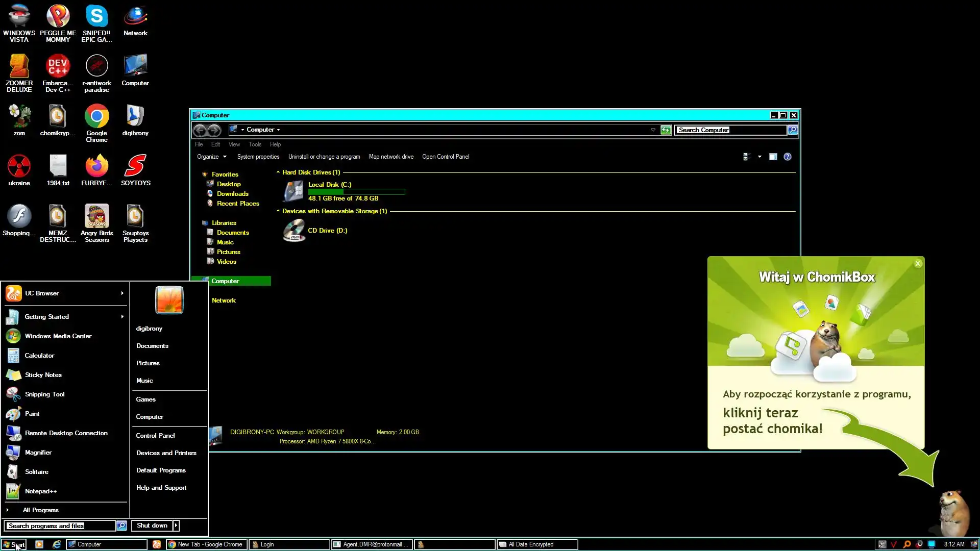The image size is (980, 551).
Task: Collapse the Hard Disk Drives group
Action: point(278,172)
